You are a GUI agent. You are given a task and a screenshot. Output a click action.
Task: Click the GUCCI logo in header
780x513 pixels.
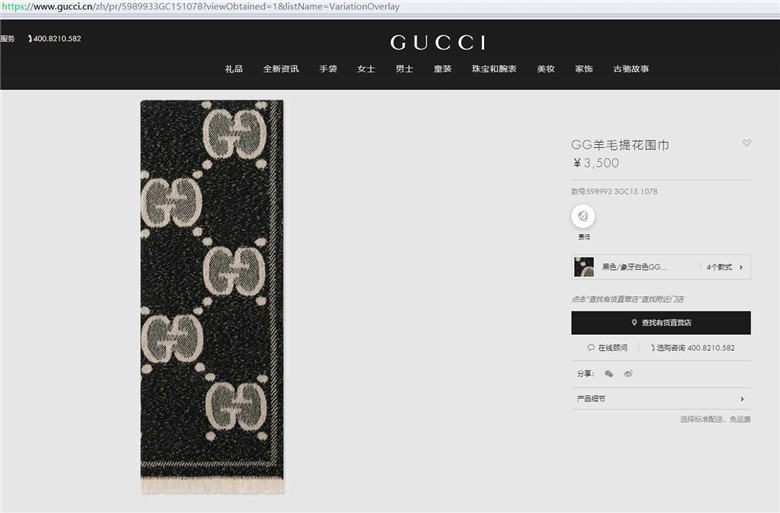click(438, 42)
